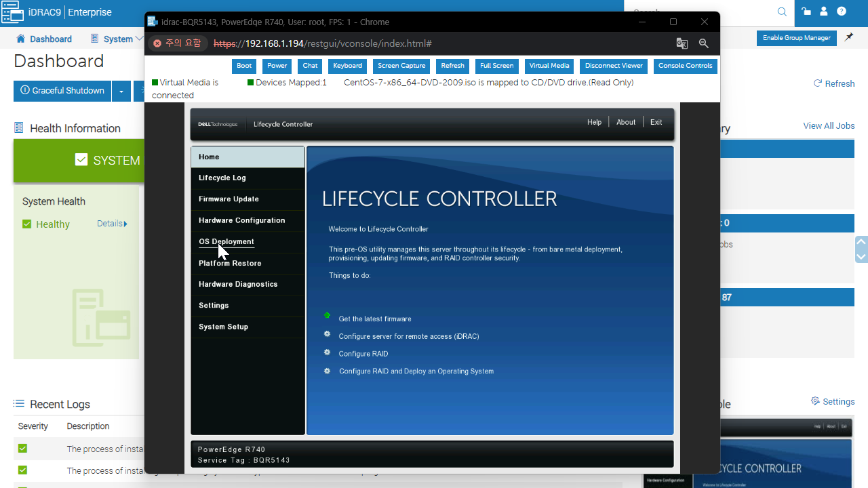Open Firmware Update in the sidebar
868x488 pixels.
[248, 199]
